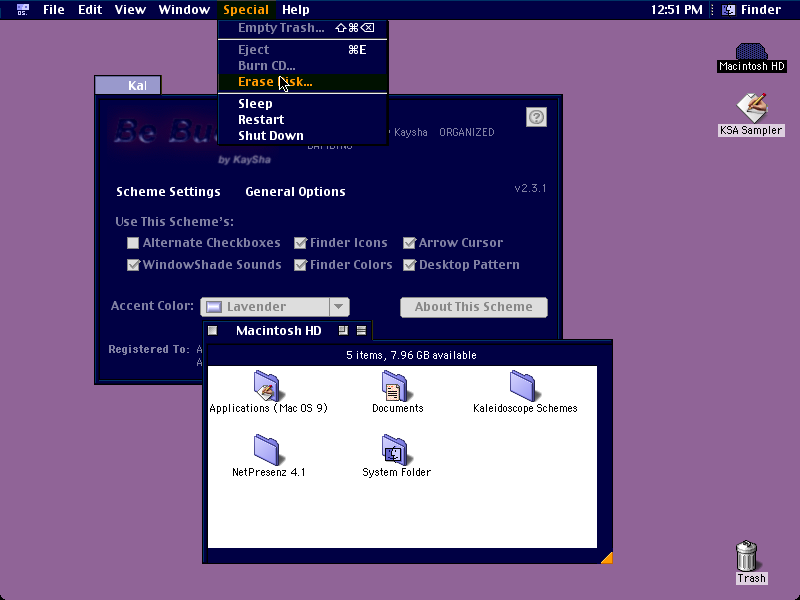Click the 'Accent Color:' label
Image resolution: width=800 pixels, height=600 pixels.
tap(153, 306)
